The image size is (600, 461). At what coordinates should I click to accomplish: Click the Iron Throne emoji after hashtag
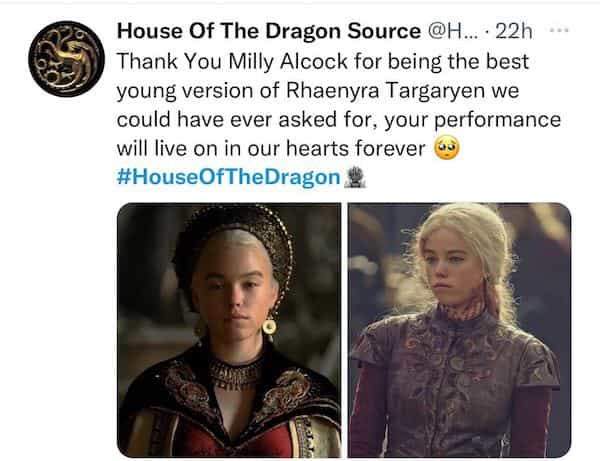(x=355, y=177)
